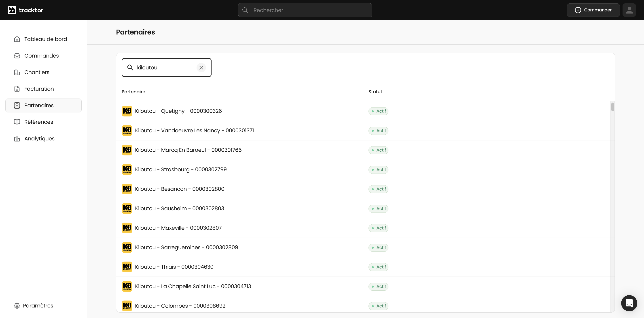Click Kiloutou logo for Strasbourg row

coord(127,170)
